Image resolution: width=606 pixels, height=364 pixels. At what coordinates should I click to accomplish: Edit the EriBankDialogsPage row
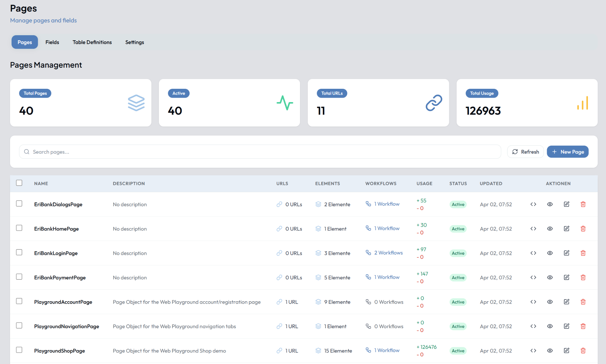(x=566, y=204)
